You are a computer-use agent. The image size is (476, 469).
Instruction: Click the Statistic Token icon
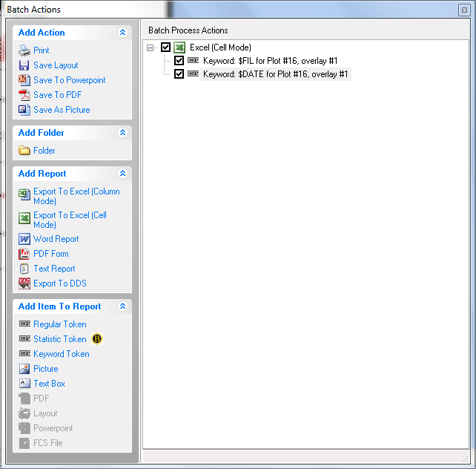(x=24, y=338)
